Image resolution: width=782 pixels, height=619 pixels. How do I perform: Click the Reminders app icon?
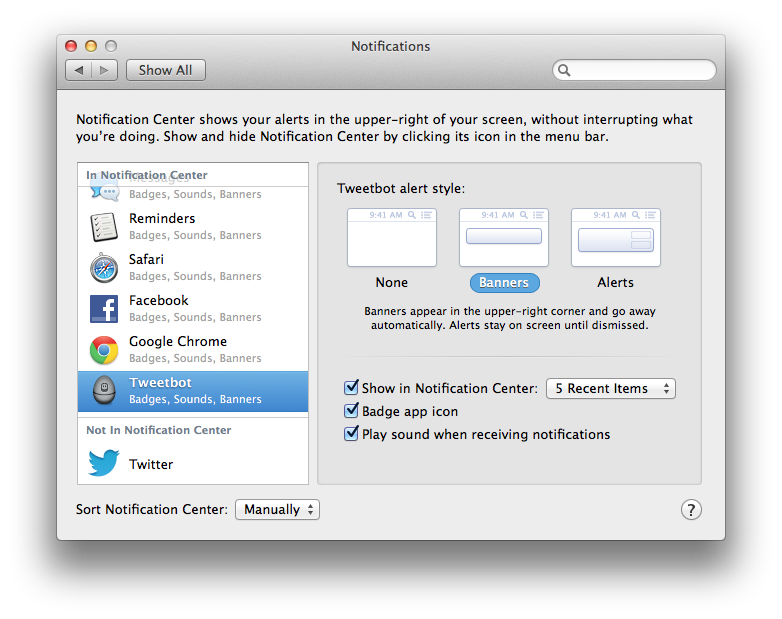point(104,227)
